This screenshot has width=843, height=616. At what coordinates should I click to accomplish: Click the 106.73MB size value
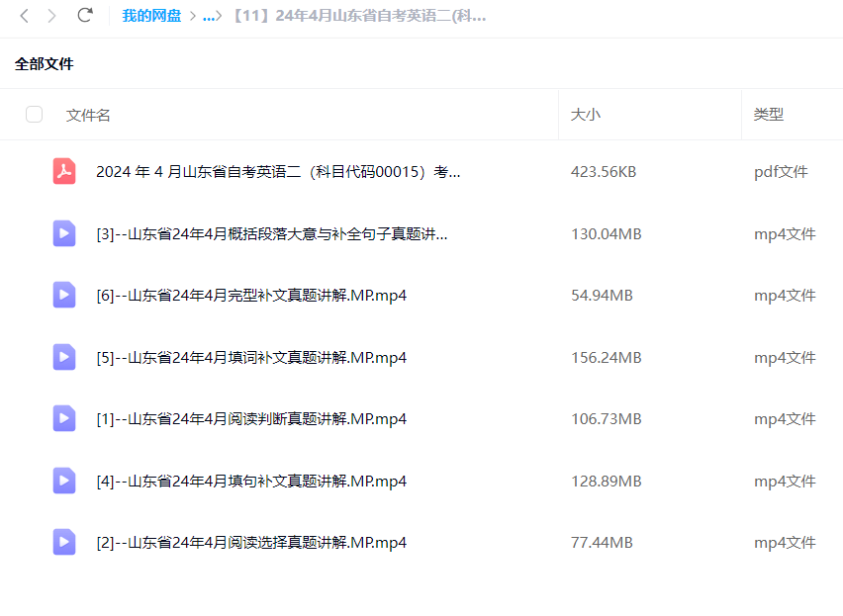[x=606, y=419]
